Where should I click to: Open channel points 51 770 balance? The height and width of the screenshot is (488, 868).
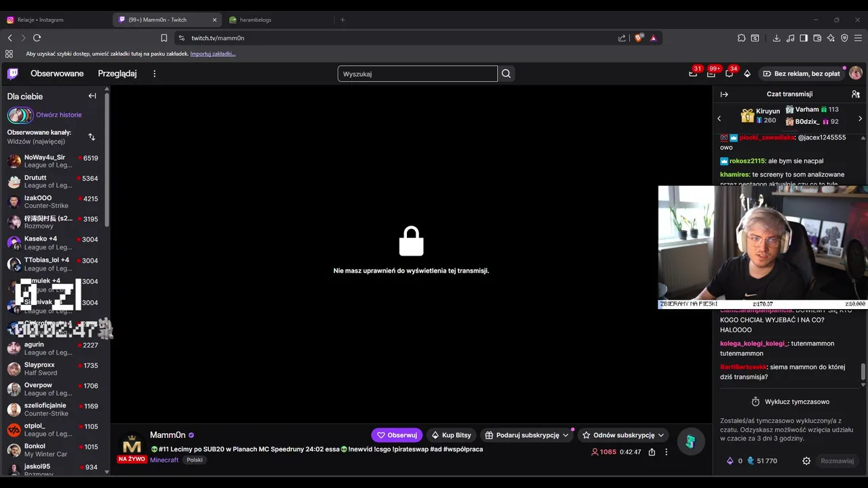point(762,461)
